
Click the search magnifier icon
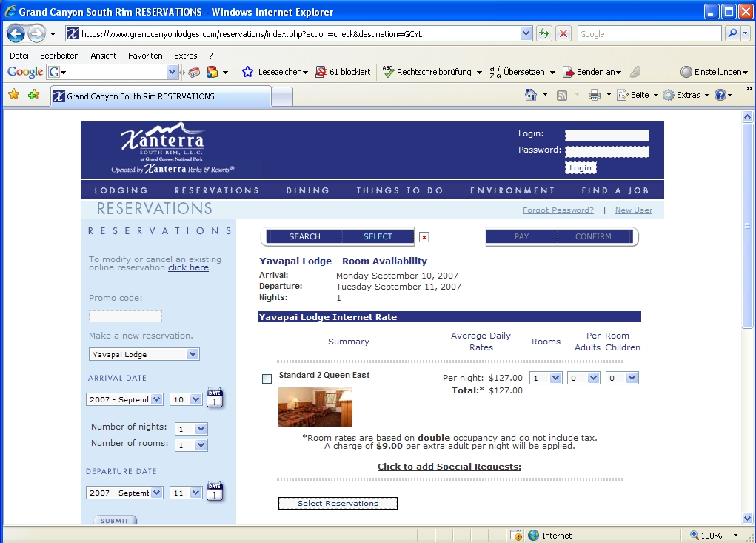[732, 34]
